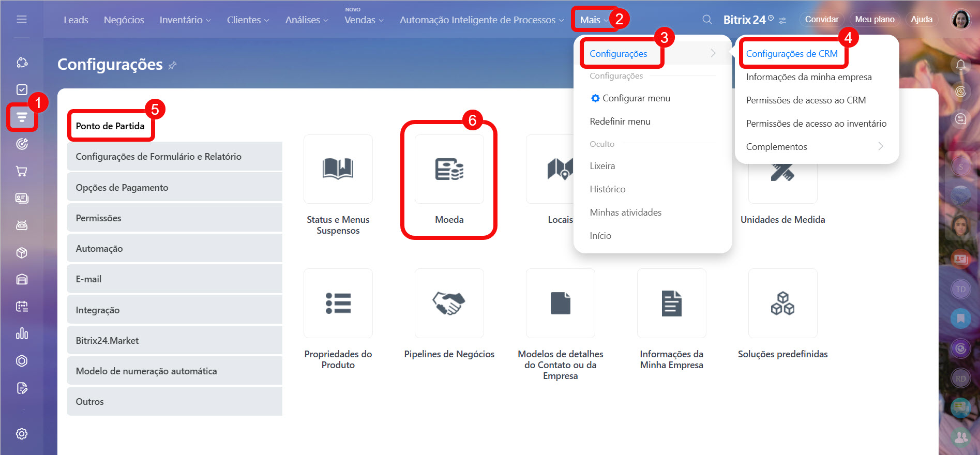The height and width of the screenshot is (455, 980).
Task: Select Informações da minha empresa
Action: (809, 77)
